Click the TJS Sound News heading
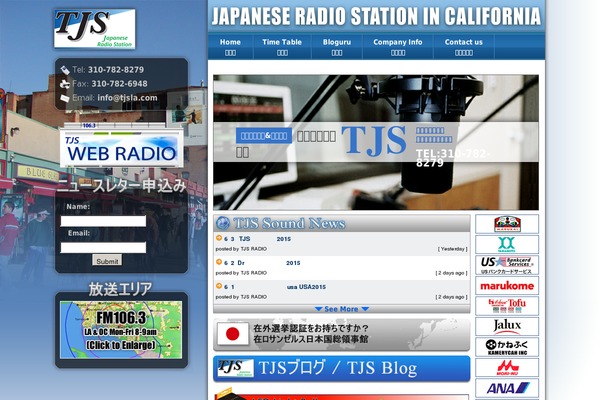 289,223
